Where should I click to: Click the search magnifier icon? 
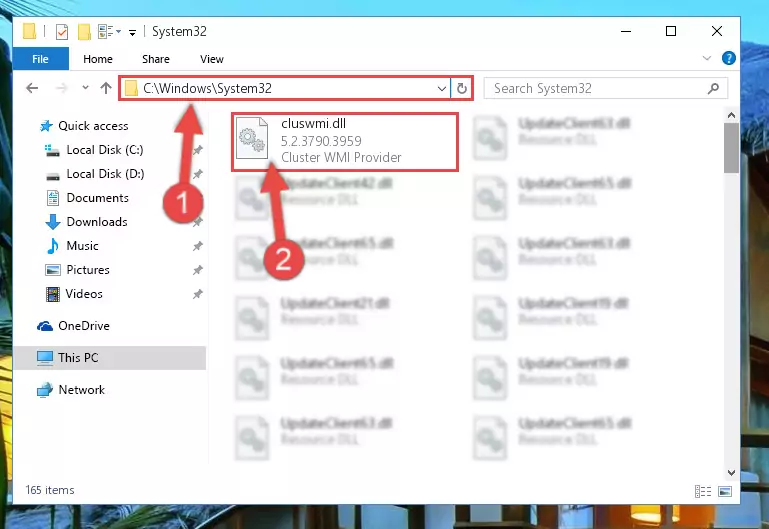(714, 88)
